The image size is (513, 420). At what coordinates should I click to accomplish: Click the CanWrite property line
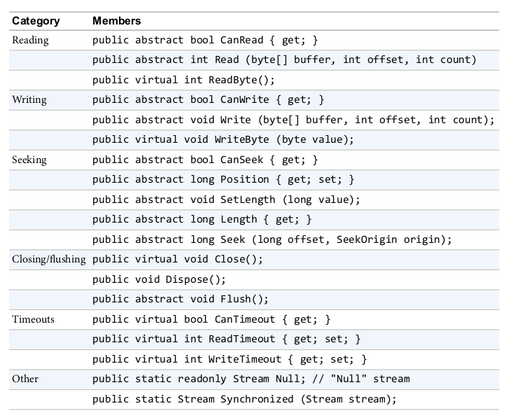[209, 99]
